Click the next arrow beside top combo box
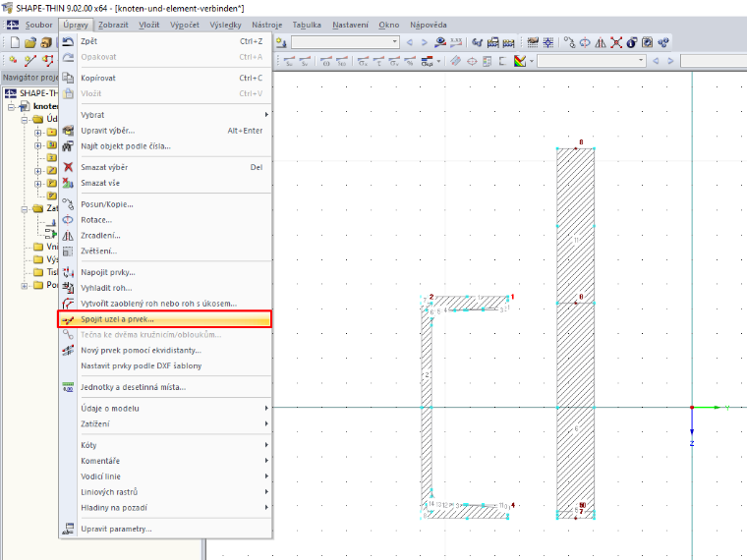 (424, 43)
